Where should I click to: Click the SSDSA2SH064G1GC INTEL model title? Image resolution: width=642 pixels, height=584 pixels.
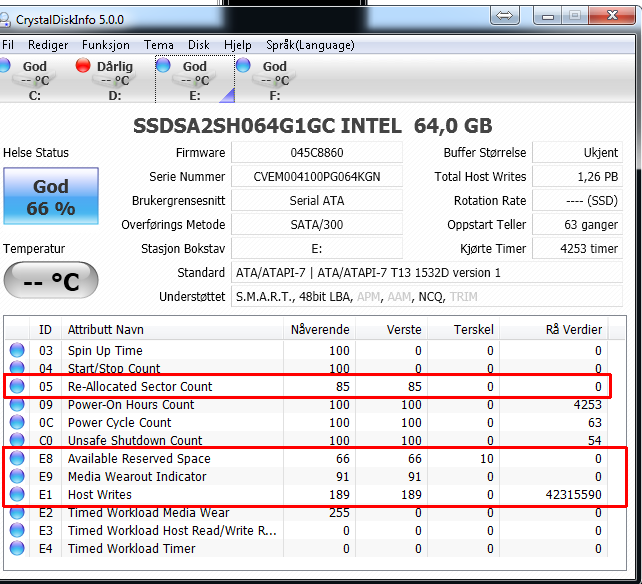tap(312, 126)
